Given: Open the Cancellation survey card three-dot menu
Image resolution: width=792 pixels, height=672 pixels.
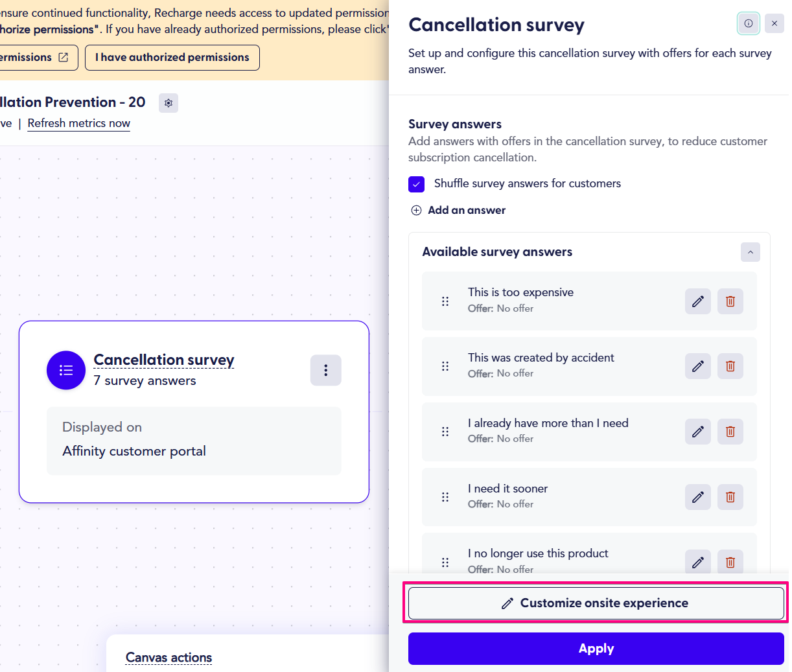Looking at the screenshot, I should click(x=326, y=370).
